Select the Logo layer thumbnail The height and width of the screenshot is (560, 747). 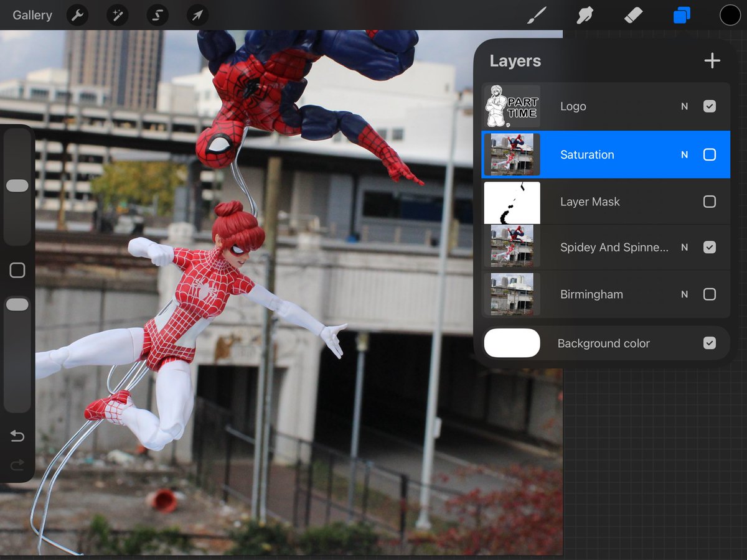point(512,106)
